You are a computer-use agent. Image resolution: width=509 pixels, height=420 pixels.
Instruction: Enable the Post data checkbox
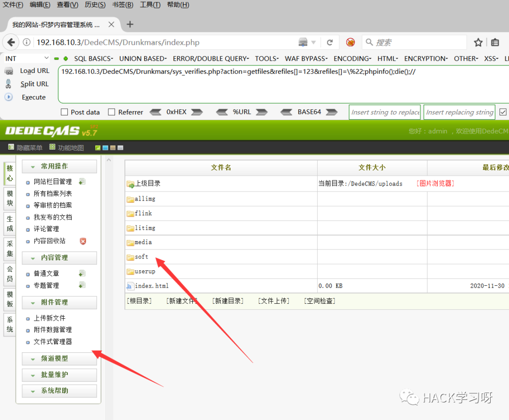(64, 112)
